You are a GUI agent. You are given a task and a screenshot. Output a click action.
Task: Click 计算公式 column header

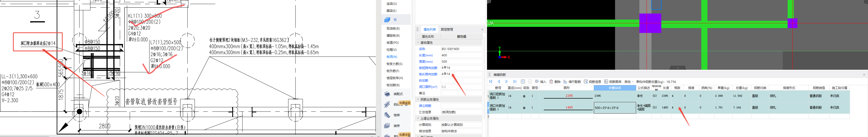615,88
